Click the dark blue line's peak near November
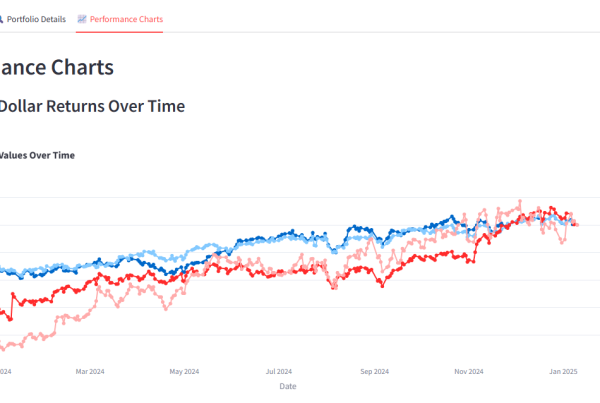The width and height of the screenshot is (600, 403). point(453,217)
